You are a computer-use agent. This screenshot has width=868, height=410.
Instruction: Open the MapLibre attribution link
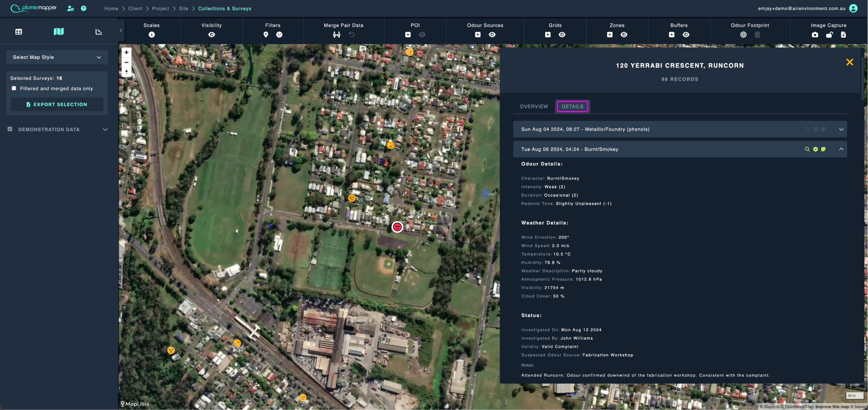point(135,404)
